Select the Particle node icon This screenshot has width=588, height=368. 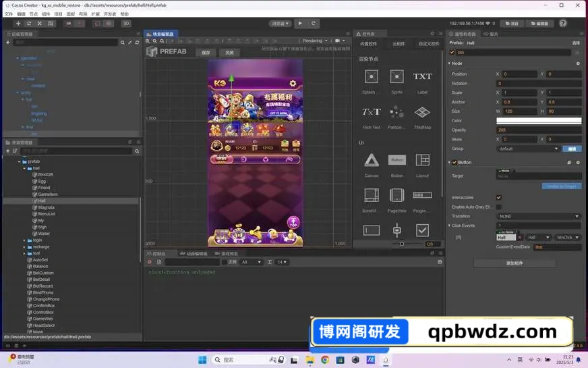click(396, 112)
